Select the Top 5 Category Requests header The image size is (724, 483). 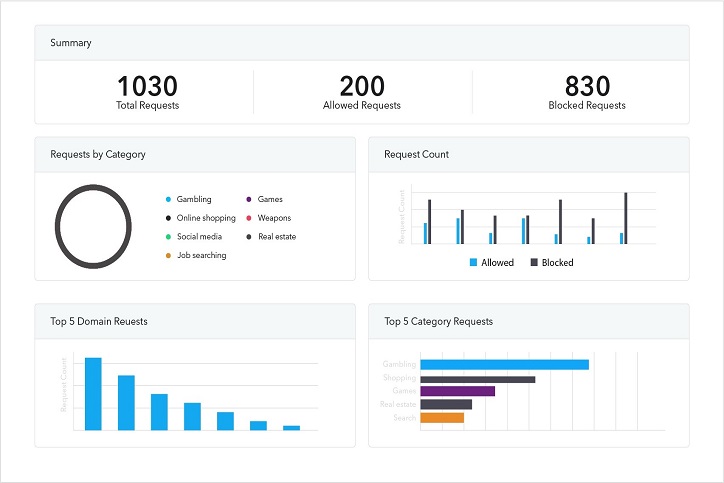point(438,322)
